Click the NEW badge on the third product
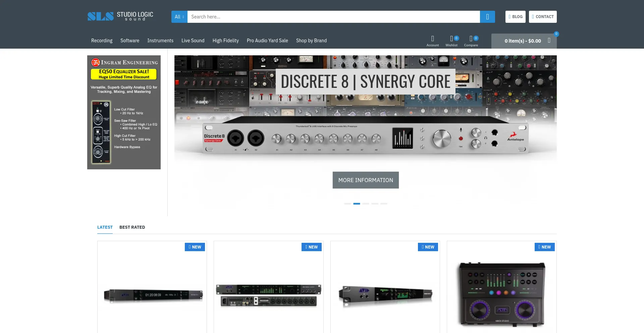The width and height of the screenshot is (644, 333). click(x=428, y=247)
